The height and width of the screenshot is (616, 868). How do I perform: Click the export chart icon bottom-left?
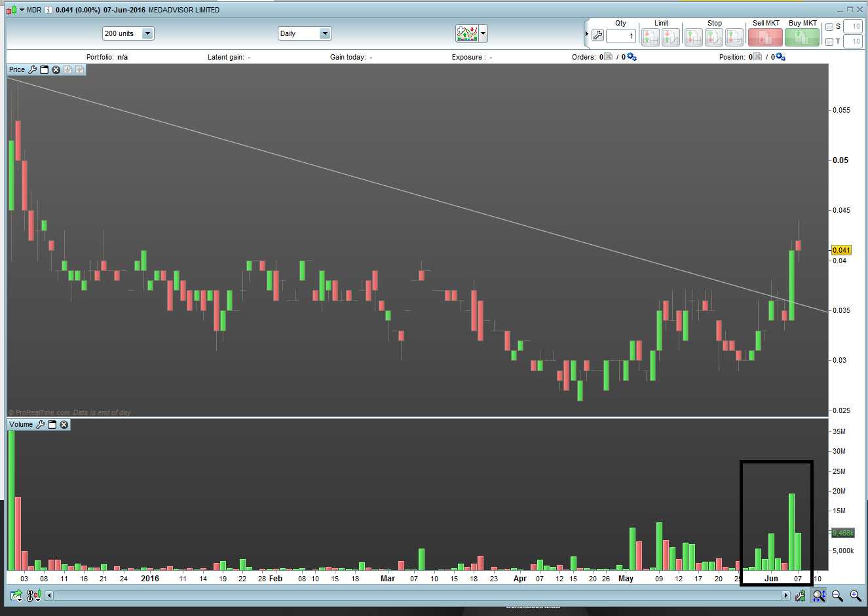point(16,595)
